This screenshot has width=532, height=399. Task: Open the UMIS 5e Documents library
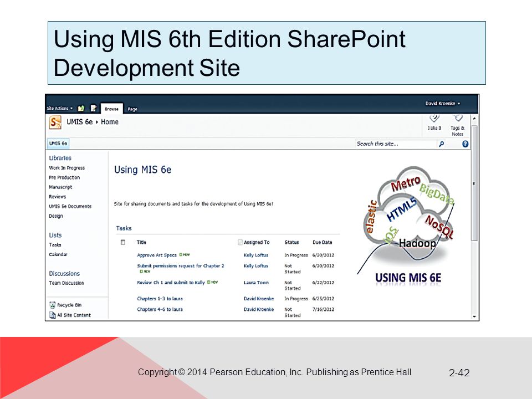tap(70, 206)
